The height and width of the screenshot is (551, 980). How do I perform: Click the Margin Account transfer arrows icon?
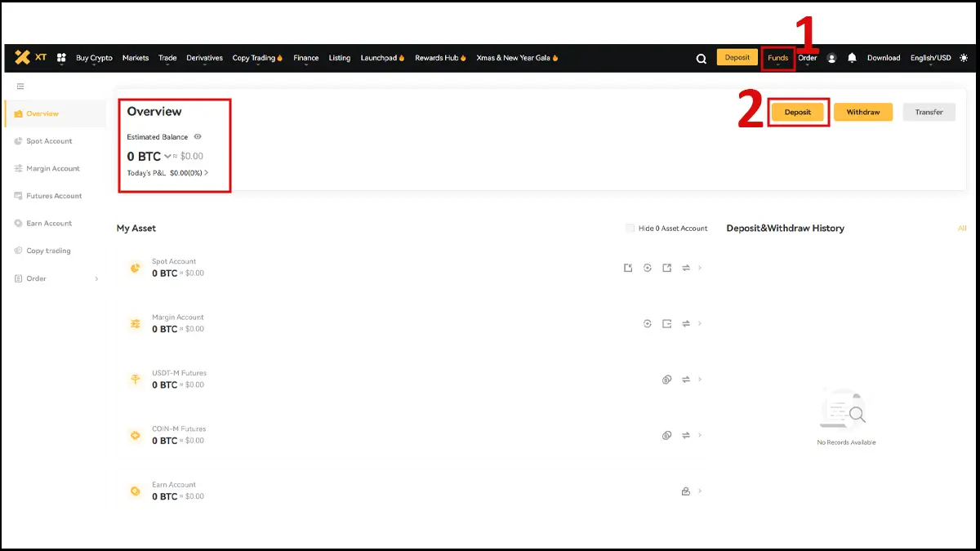coord(686,324)
